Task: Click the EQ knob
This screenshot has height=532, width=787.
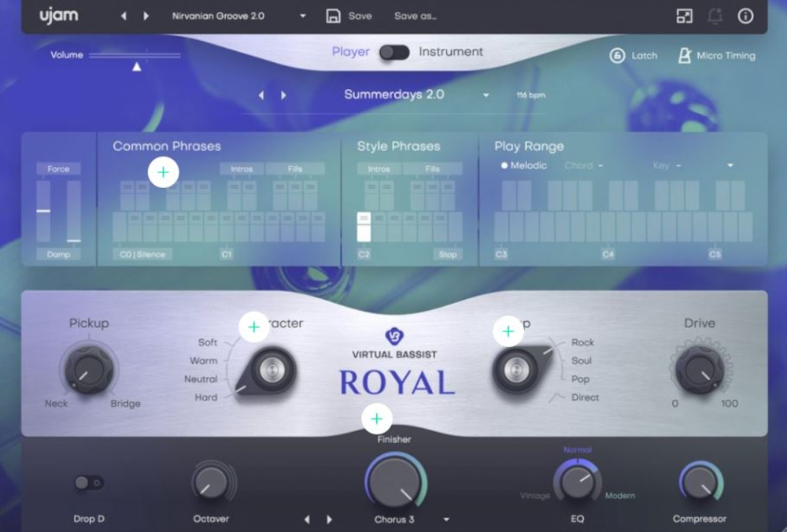Action: 577,481
